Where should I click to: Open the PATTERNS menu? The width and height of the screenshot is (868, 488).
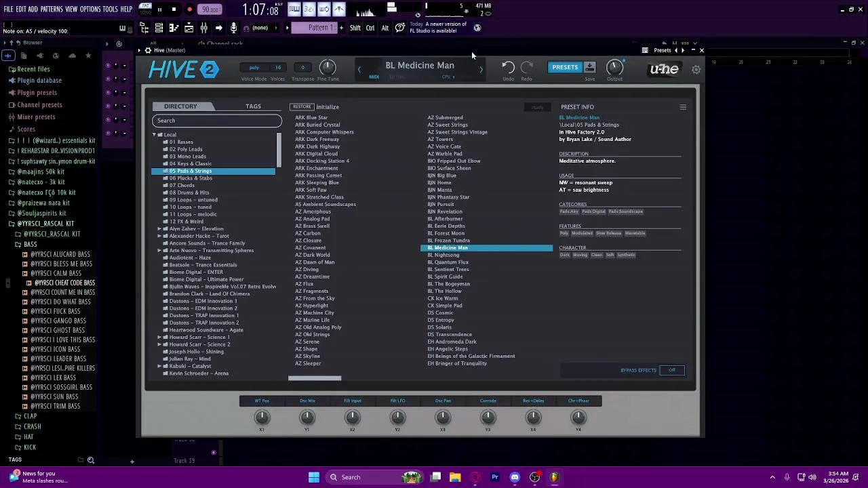(x=52, y=9)
